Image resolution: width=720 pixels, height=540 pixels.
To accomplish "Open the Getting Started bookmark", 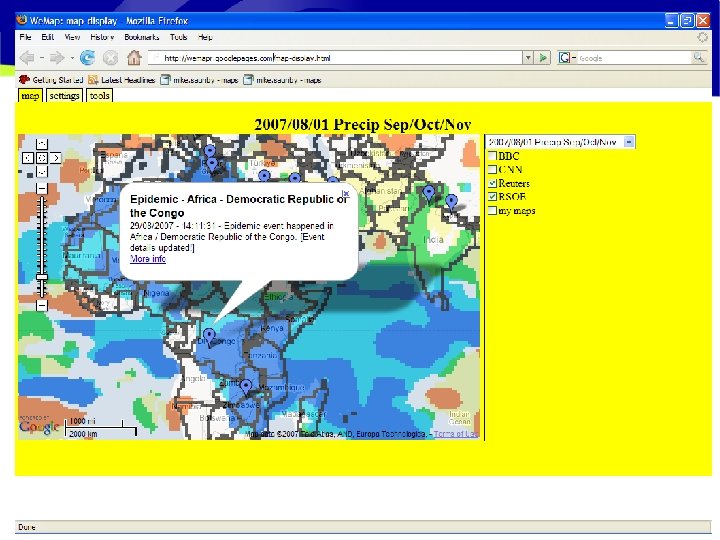I will [x=51, y=80].
